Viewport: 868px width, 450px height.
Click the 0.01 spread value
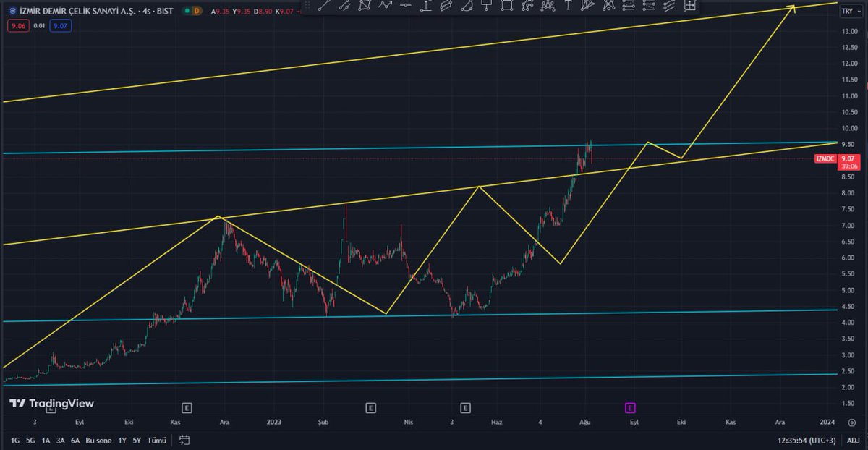point(38,26)
